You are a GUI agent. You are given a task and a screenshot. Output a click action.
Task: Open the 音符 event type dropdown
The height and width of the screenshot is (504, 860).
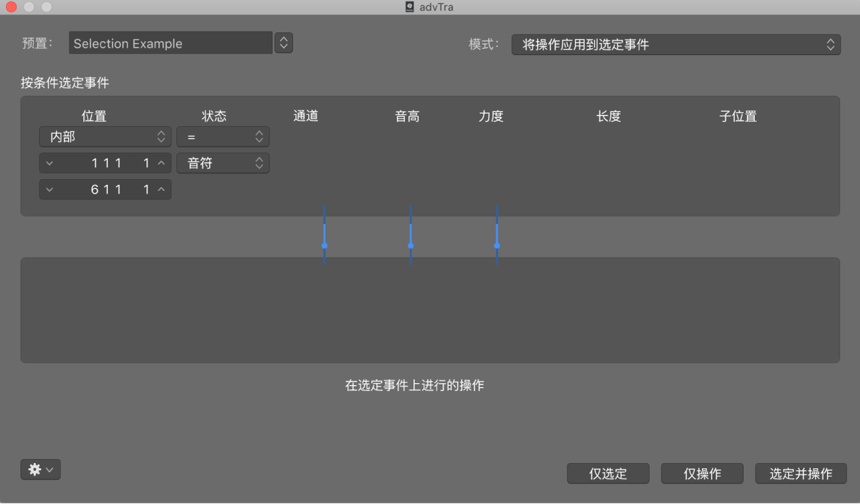tap(223, 163)
